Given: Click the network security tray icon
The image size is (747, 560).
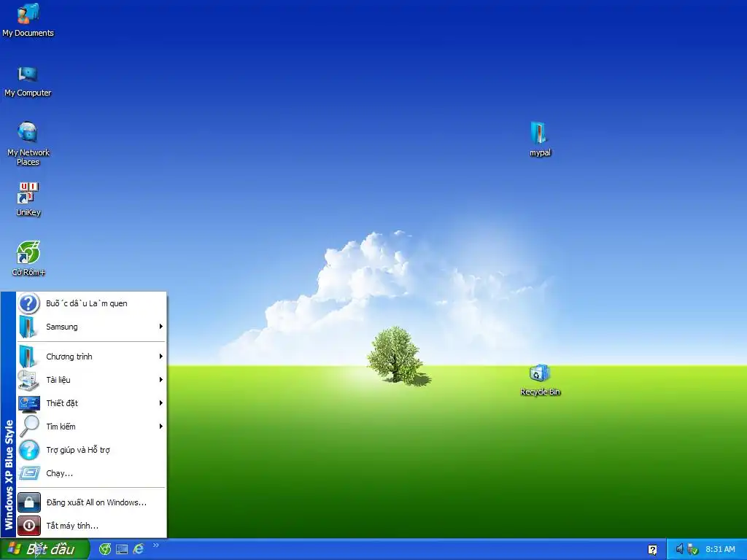Looking at the screenshot, I should coord(693,549).
